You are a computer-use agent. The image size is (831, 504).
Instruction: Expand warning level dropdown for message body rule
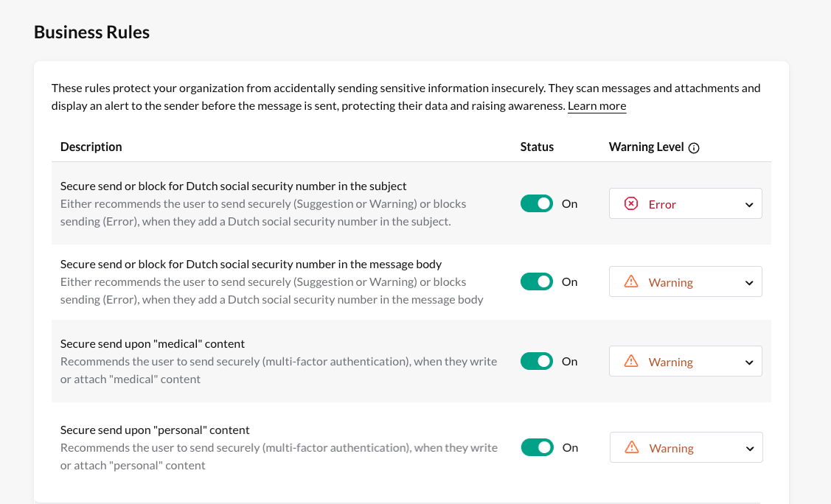tap(685, 282)
